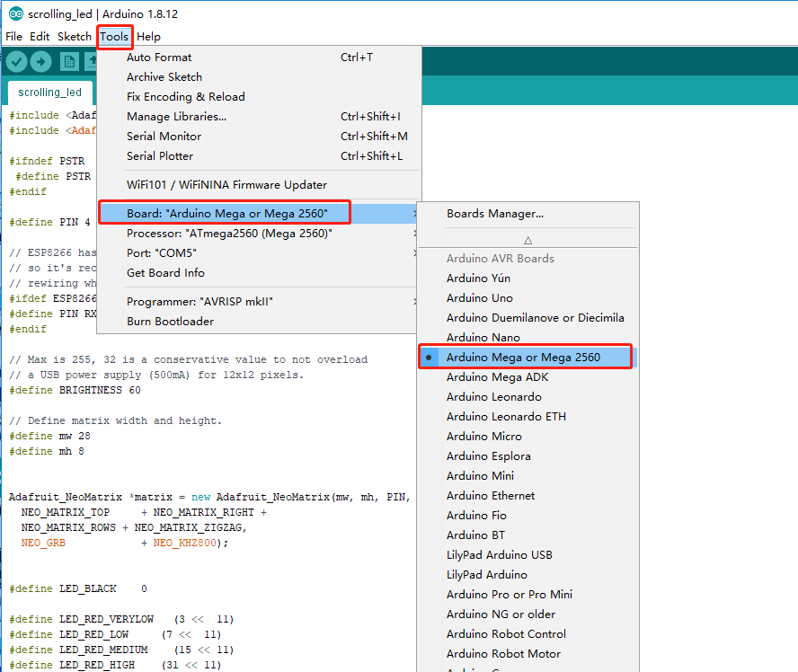Click the Upload arrow toolbar icon

tap(40, 62)
